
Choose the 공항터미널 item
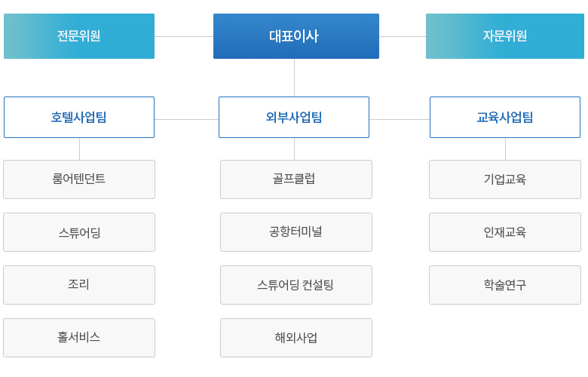click(x=296, y=232)
